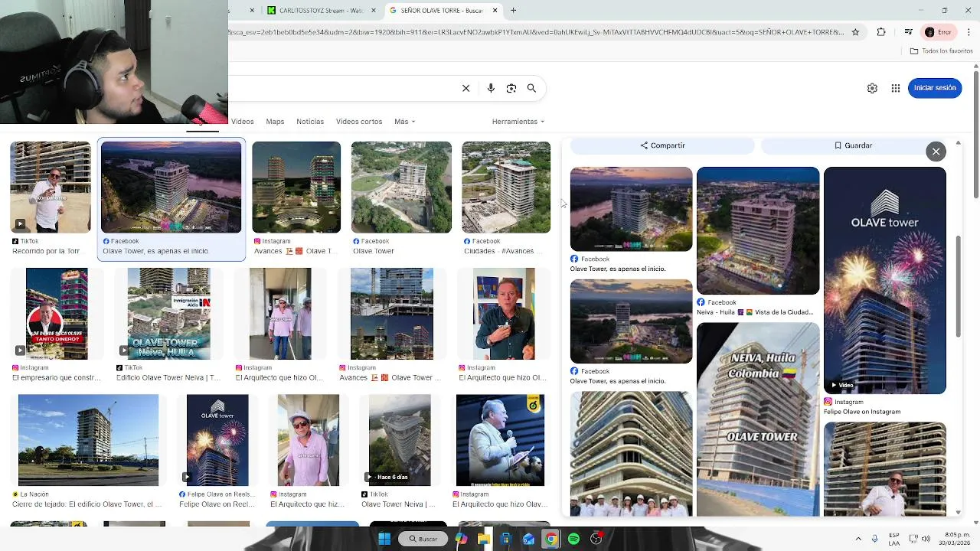Open Facebook thumbnail Ciudades - #Avances
Viewport: 980px width, 551px height.
pos(506,187)
